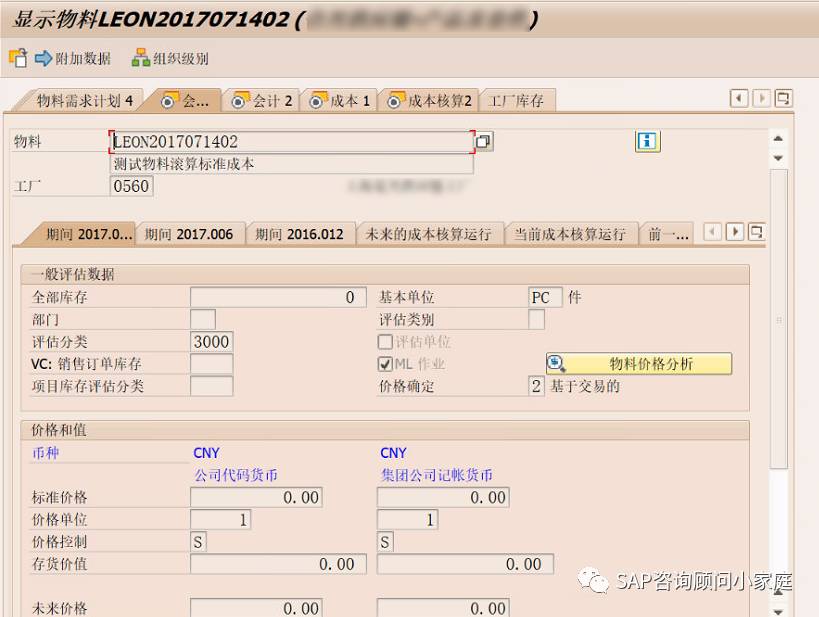Show previous main tab with left arrow
819x617 pixels.
[x=739, y=98]
